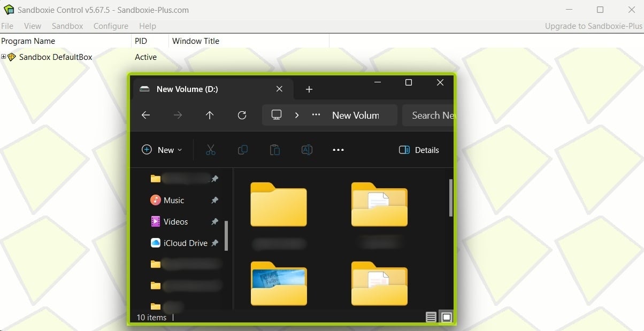Go up one folder level

pyautogui.click(x=210, y=115)
